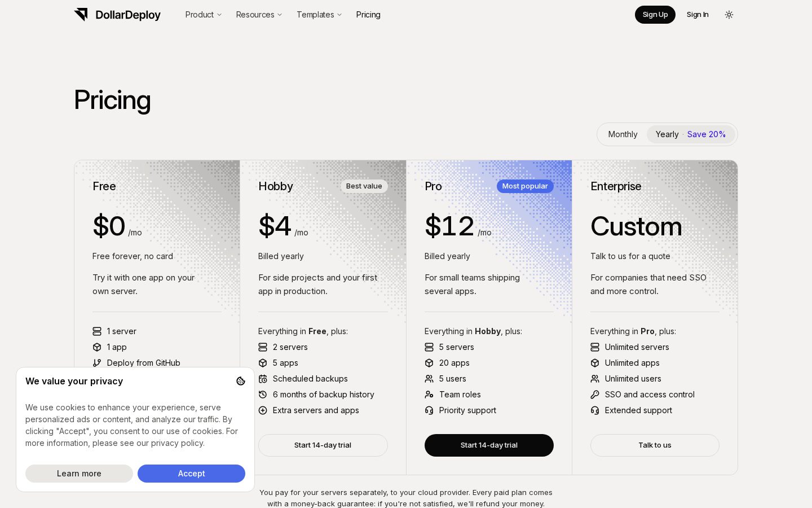Click the Sign Up button
Image resolution: width=812 pixels, height=508 pixels.
655,15
